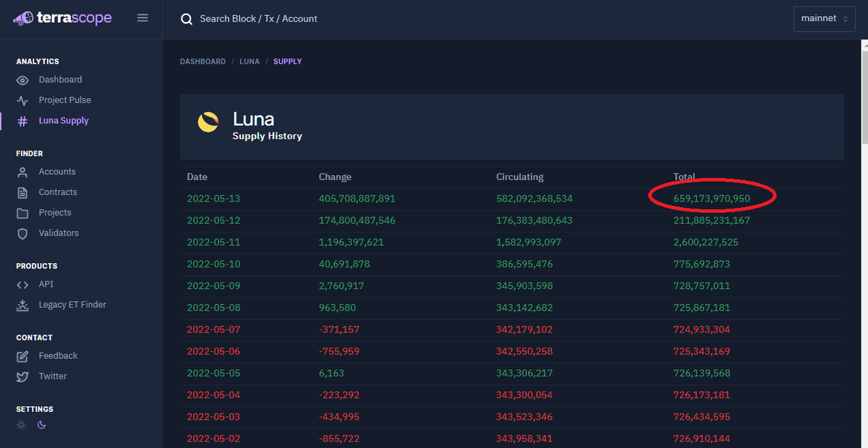Click the 726,139,568 total value
The width and height of the screenshot is (868, 448).
[702, 374]
